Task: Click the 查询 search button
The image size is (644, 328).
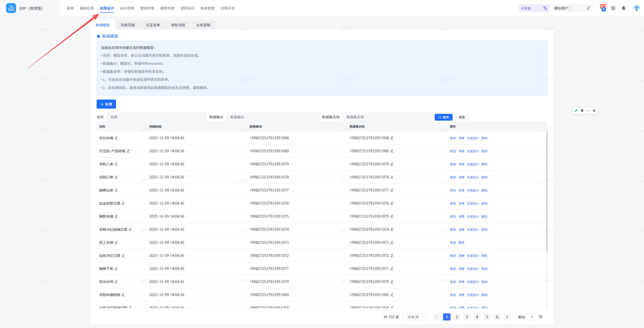Action: pos(443,117)
